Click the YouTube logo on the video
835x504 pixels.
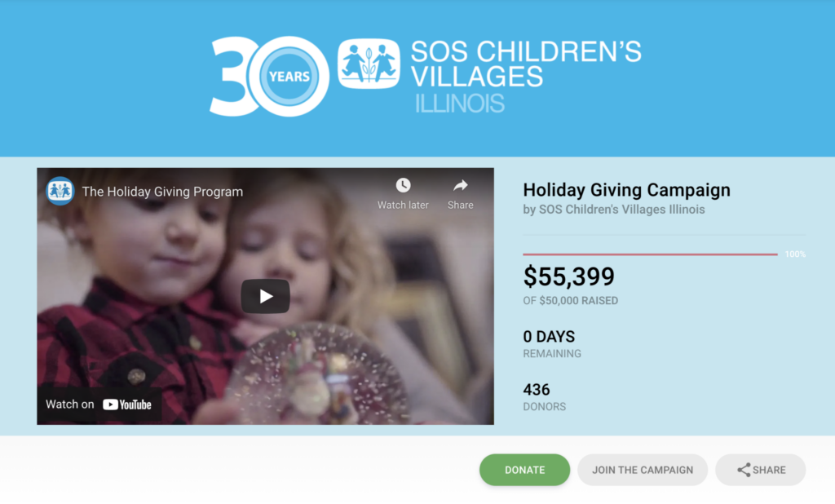pyautogui.click(x=126, y=405)
